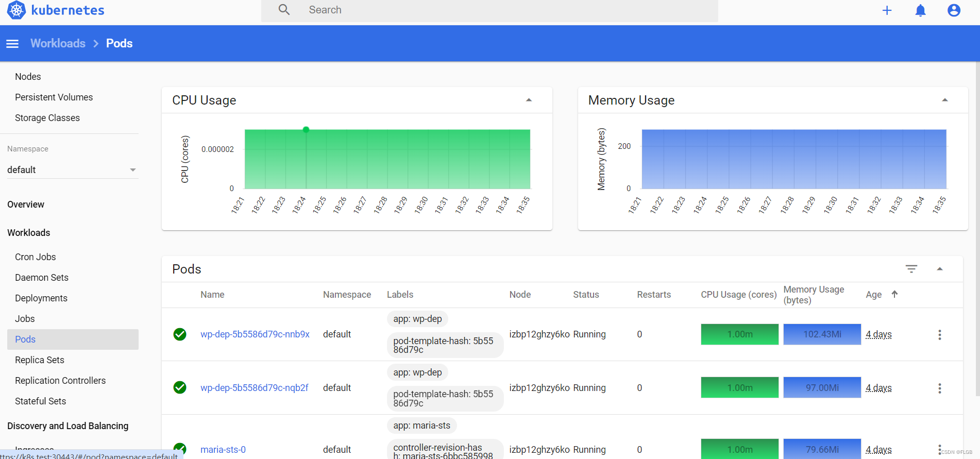Open Workloads section in sidebar
The width and height of the screenshot is (980, 459).
tap(29, 233)
